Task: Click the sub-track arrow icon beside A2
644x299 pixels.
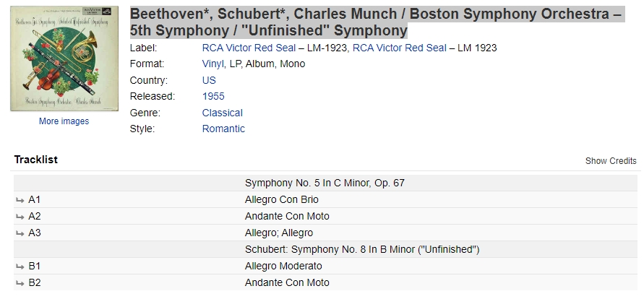Action: tap(20, 217)
